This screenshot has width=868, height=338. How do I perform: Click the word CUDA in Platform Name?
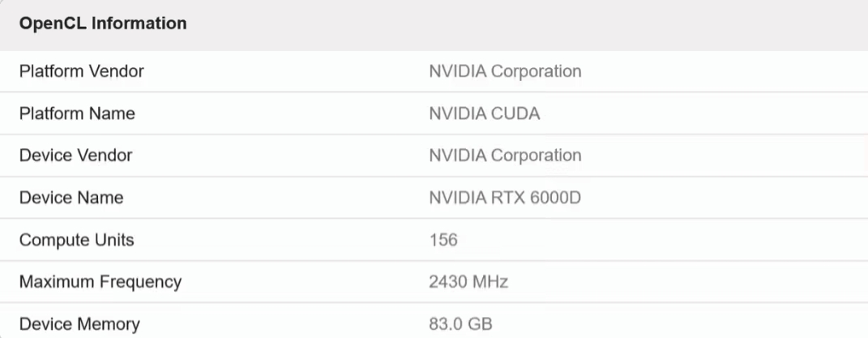[515, 113]
